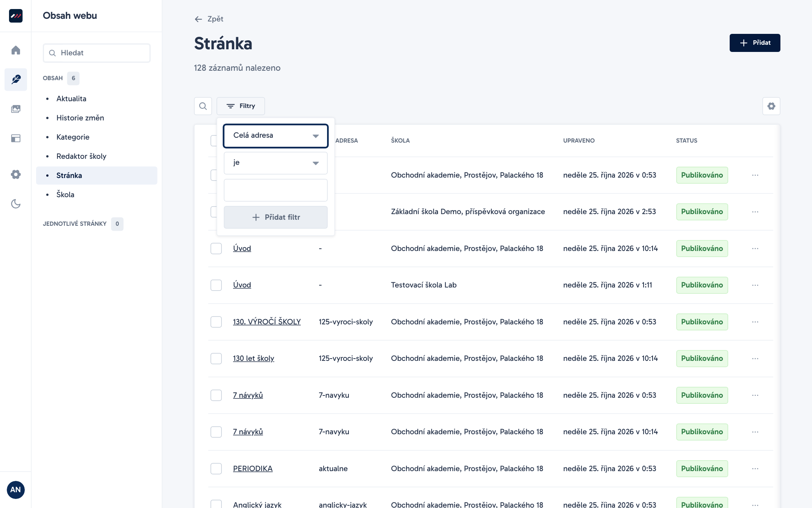The image size is (812, 508).
Task: Open the 'je' operator dropdown
Action: (276, 163)
